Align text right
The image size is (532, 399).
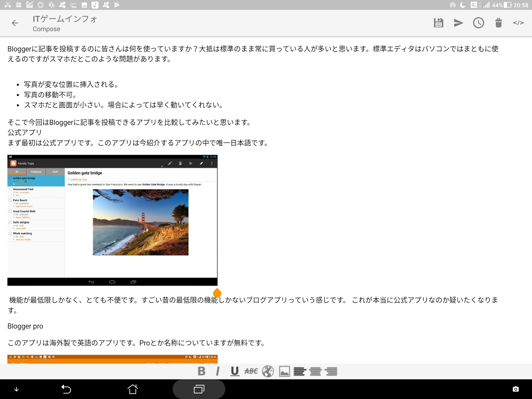pos(331,371)
